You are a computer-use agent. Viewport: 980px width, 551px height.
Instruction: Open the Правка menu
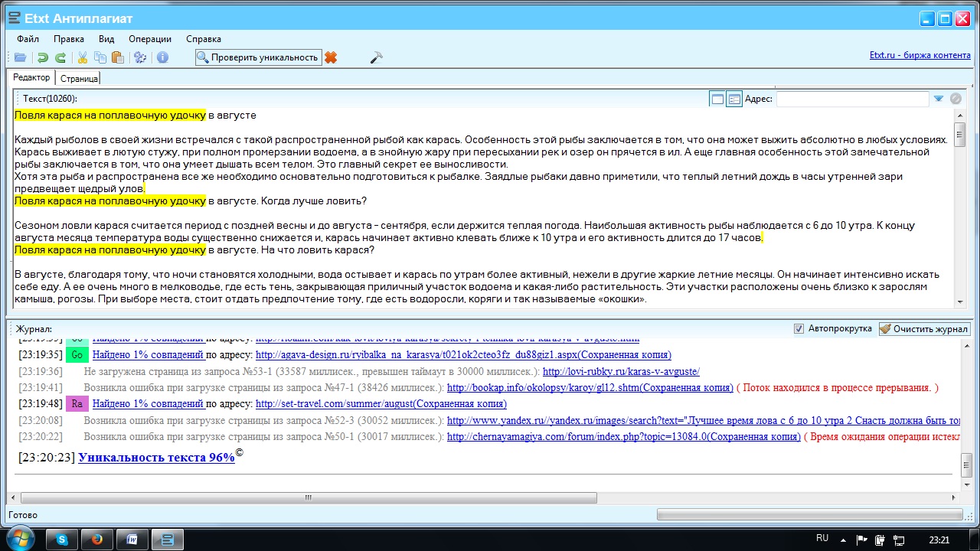click(x=69, y=39)
